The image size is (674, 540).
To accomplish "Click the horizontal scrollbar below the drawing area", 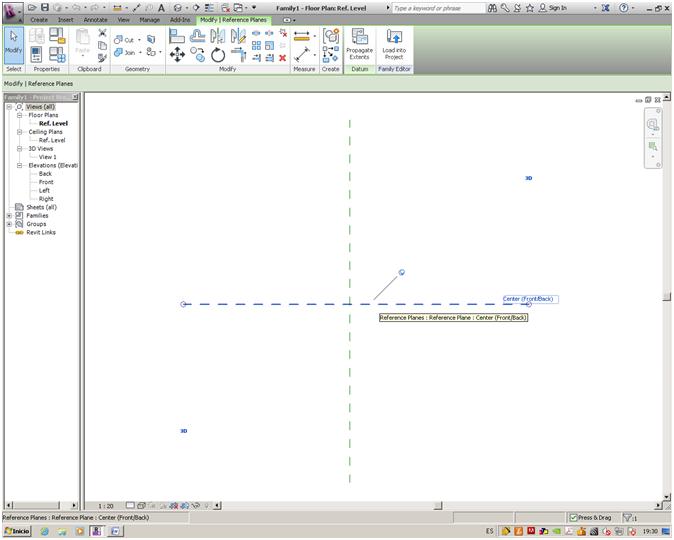I will point(440,505).
